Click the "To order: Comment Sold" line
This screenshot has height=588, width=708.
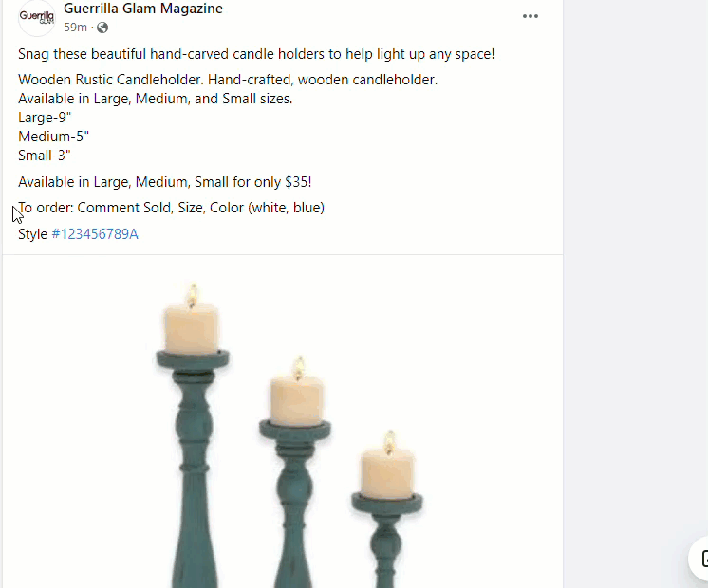point(171,208)
